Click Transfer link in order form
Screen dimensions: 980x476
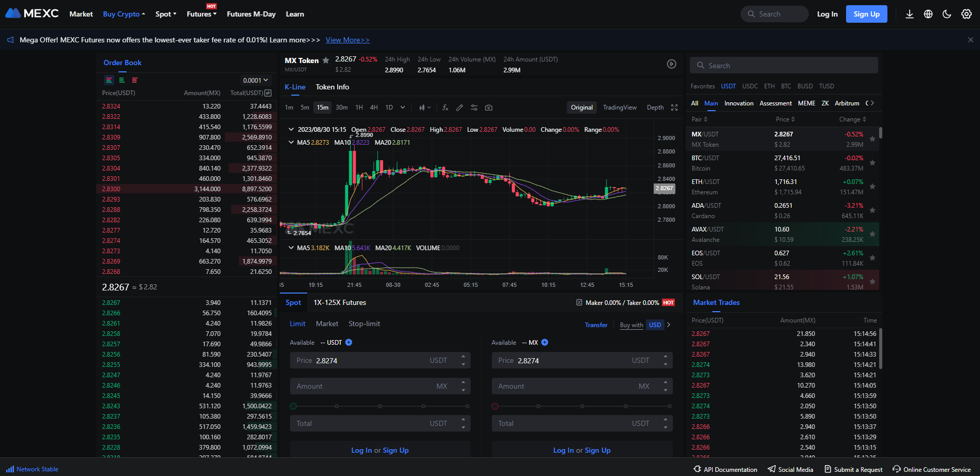point(596,325)
